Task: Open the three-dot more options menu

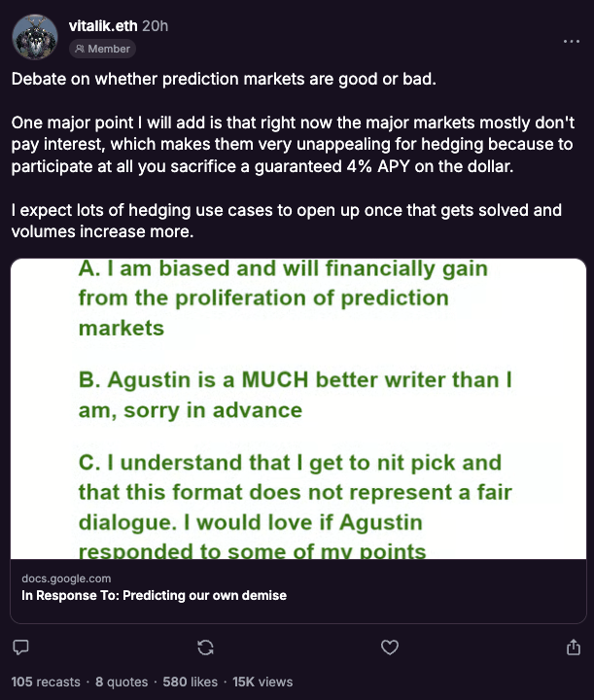Action: 572,41
